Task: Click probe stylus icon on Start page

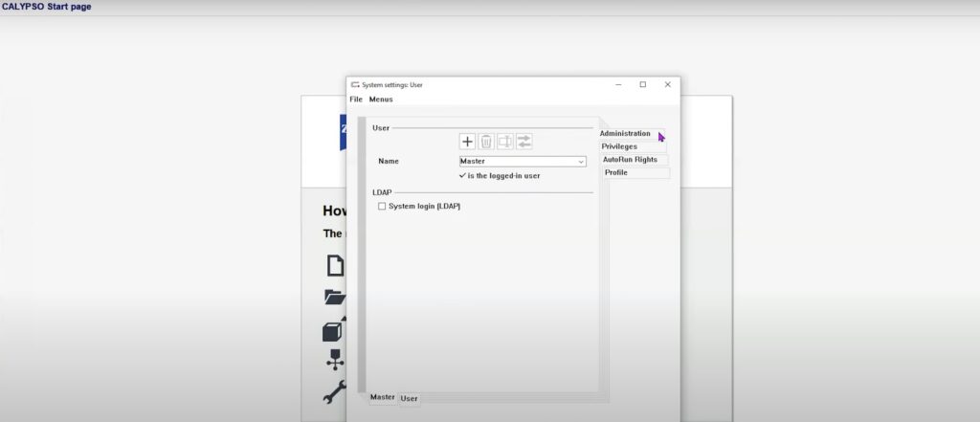Action: [x=335, y=360]
